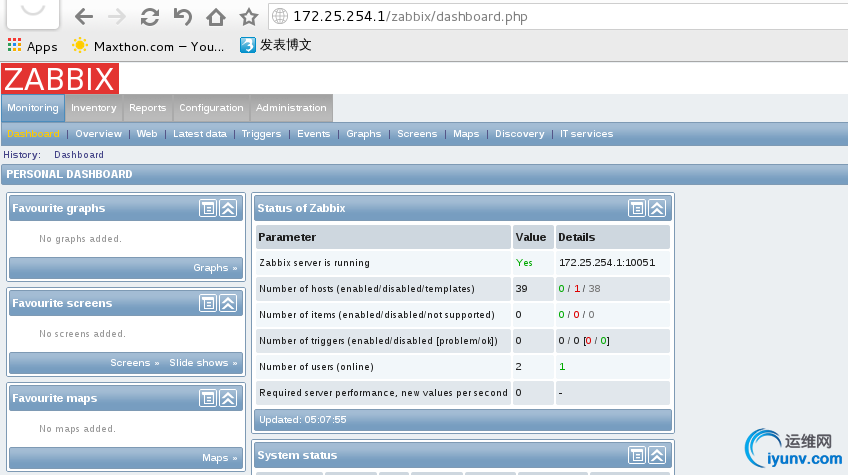This screenshot has height=475, width=848.
Task: Click the globe icon in the address bar
Action: coord(280,16)
